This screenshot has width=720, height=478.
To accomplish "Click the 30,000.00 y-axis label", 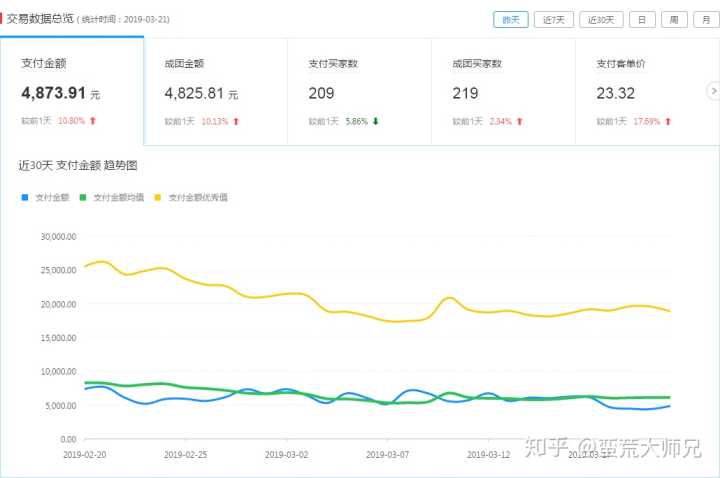I will [58, 236].
